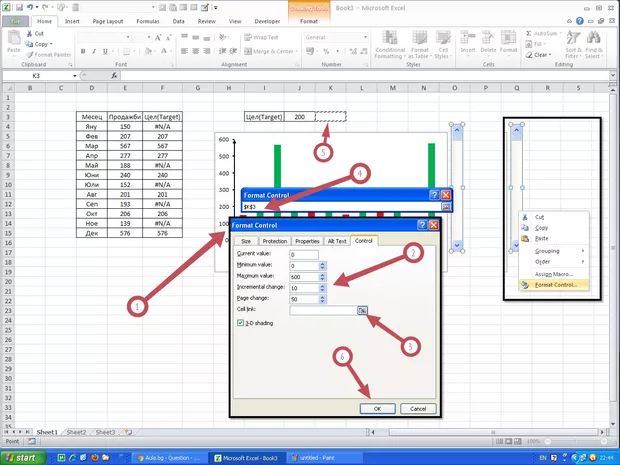Open the Conditional Formatting dropdown

click(390, 45)
